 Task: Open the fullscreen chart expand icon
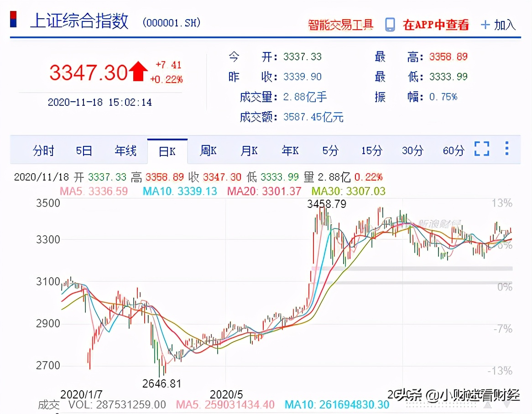click(x=482, y=149)
